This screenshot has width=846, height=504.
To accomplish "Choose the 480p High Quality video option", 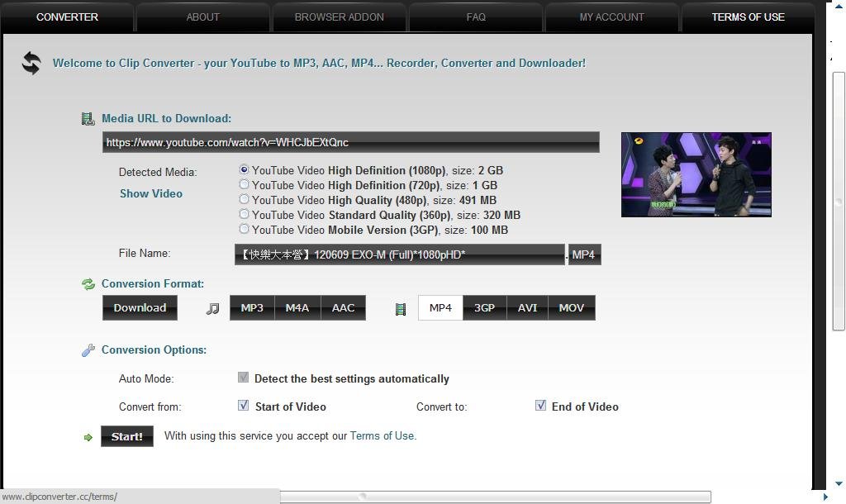I will click(x=244, y=199).
